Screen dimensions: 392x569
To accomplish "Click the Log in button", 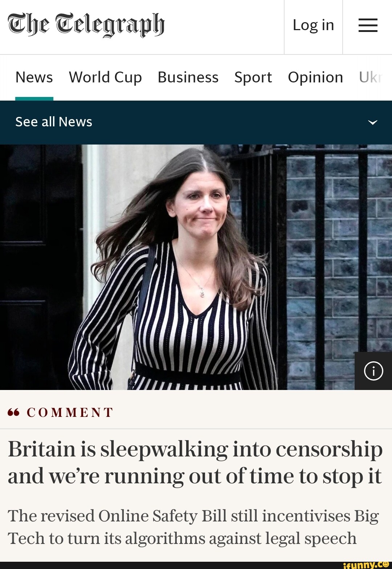I will [x=313, y=25].
